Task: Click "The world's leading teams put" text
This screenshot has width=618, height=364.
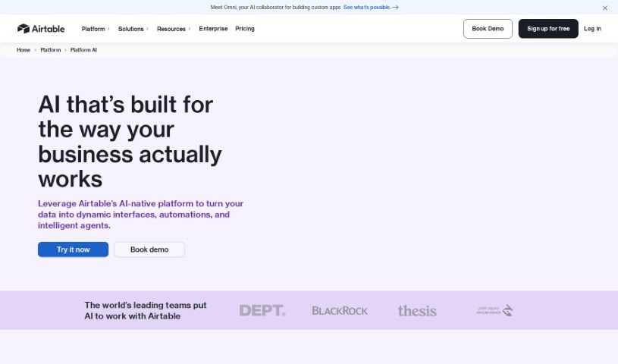Action: (x=146, y=306)
